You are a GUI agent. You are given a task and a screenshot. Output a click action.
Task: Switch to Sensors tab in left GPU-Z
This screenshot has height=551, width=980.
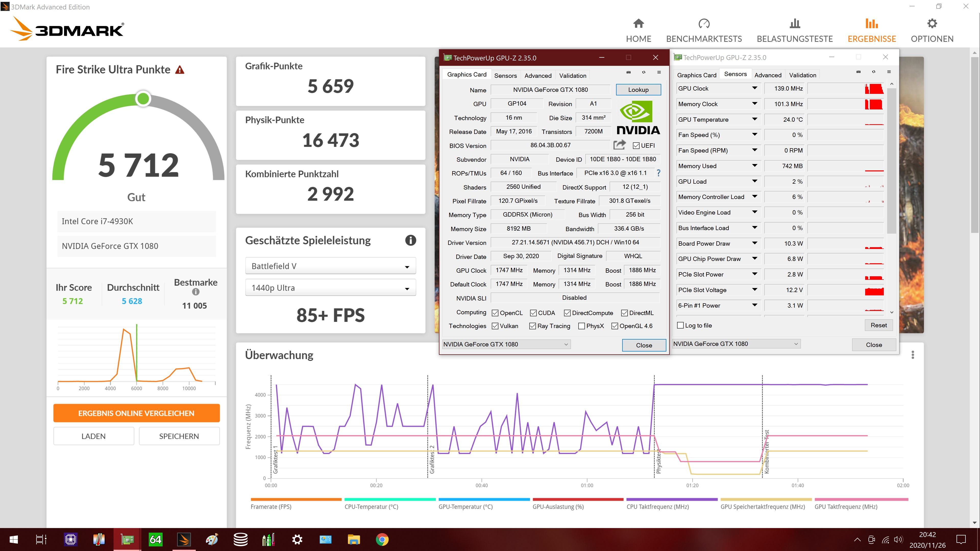coord(505,76)
